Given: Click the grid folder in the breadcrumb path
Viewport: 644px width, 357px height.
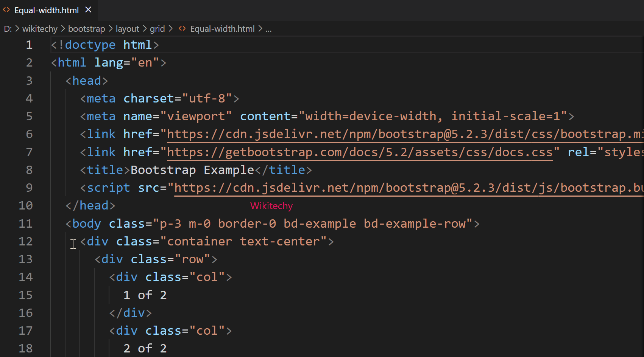Looking at the screenshot, I should pos(157,28).
